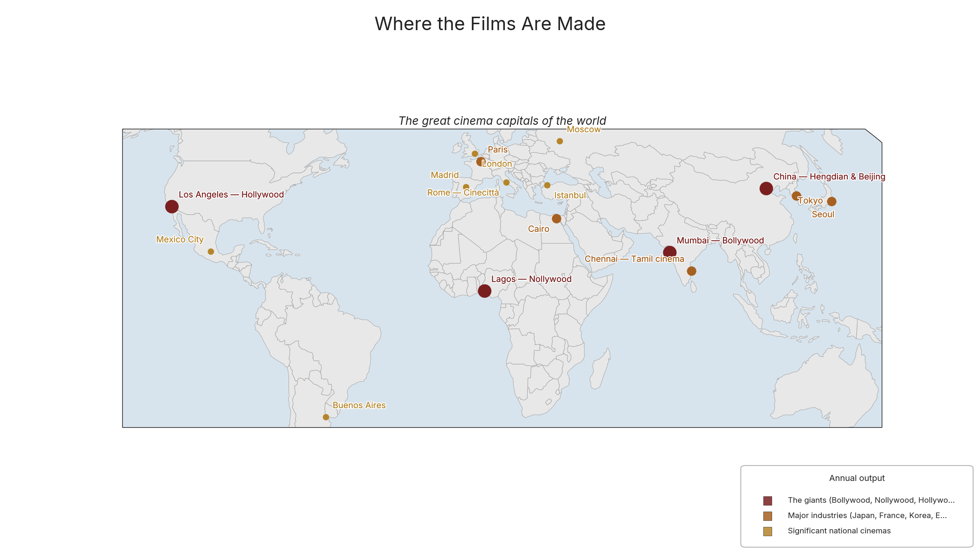Select the Mumbai Bollywood marker
980x551 pixels.
pos(670,252)
